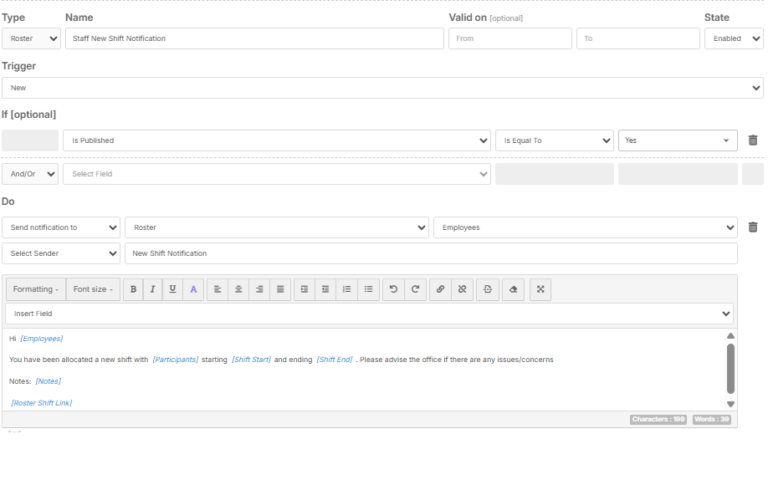Image resolution: width=768 pixels, height=485 pixels.
Task: Click the Roster Shift Link placeholder
Action: [41, 403]
